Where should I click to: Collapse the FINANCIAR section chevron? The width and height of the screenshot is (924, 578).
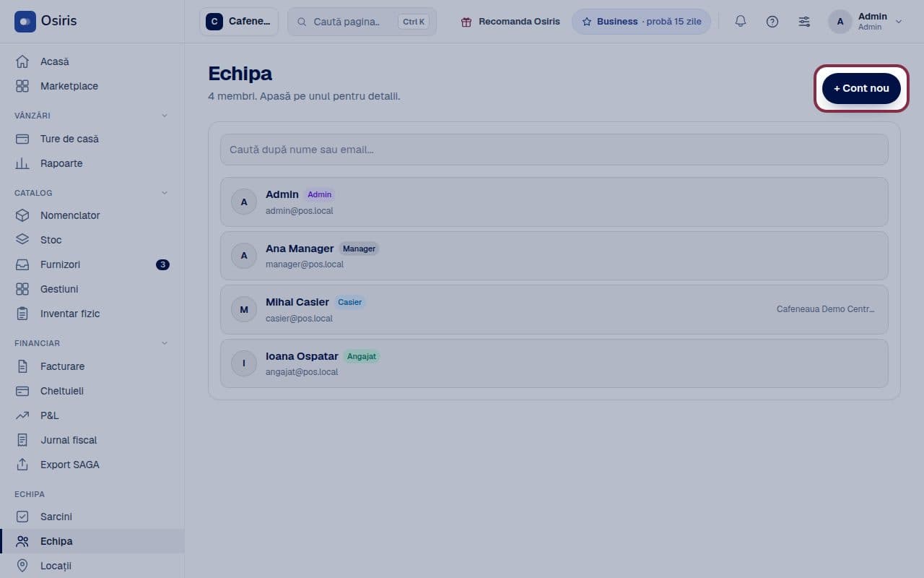click(x=164, y=343)
